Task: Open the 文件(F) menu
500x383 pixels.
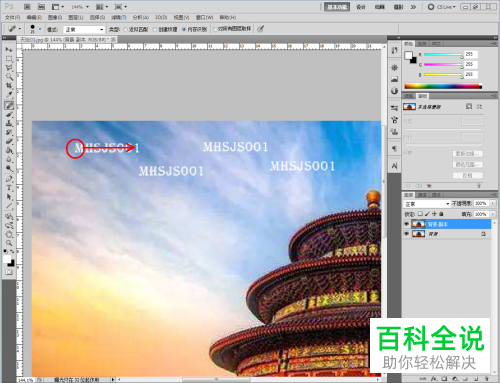Action: point(13,17)
